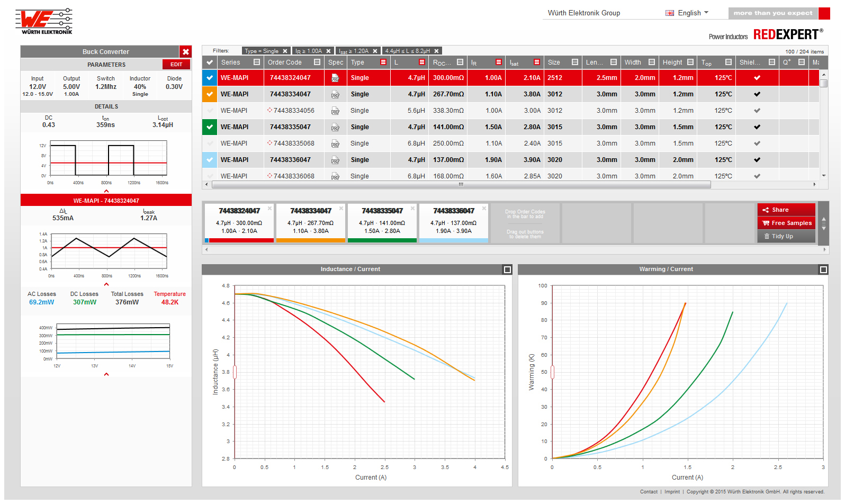The height and width of the screenshot is (504, 845).
Task: Select the Total Losses tab
Action: (x=127, y=298)
